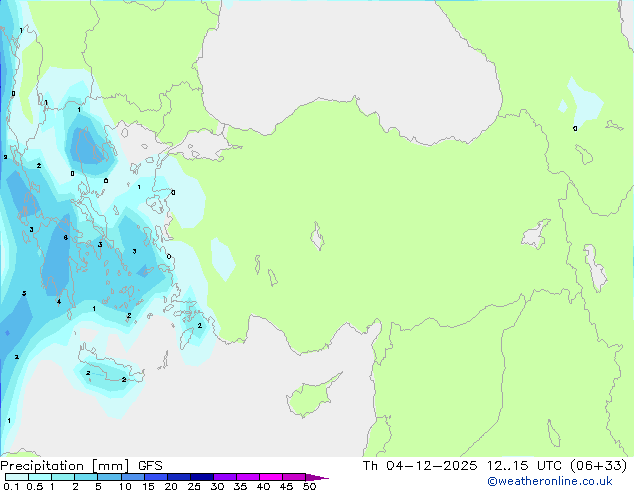Image resolution: width=634 pixels, height=490 pixels.
Task: Click the legend value '45'
Action: [x=286, y=486]
